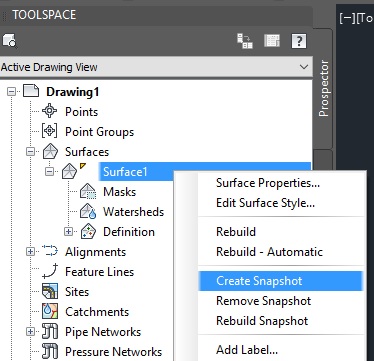Select the Surfaces tree label
This screenshot has height=361, width=374.
click(87, 152)
